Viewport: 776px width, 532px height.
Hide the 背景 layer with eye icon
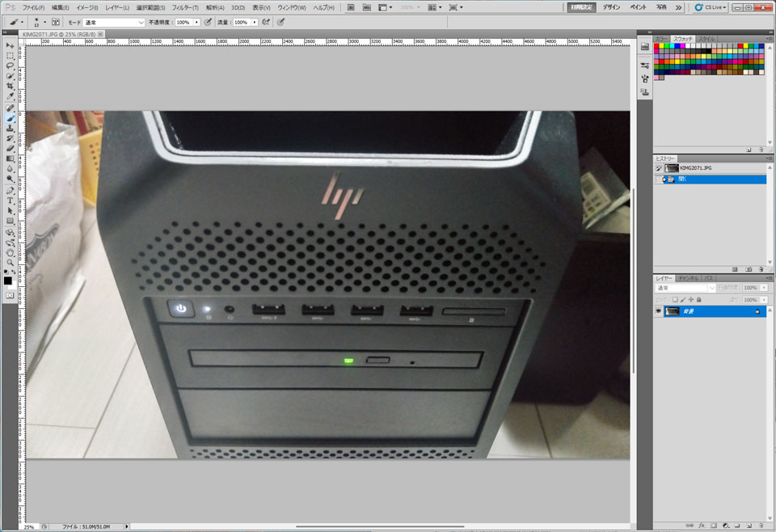658,311
